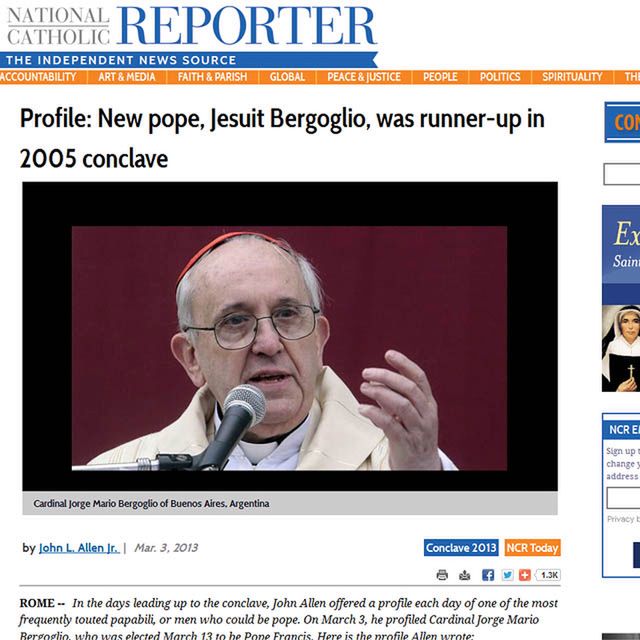The width and height of the screenshot is (640, 640).
Task: Click the National Catholic Reporter logo
Action: [x=191, y=34]
